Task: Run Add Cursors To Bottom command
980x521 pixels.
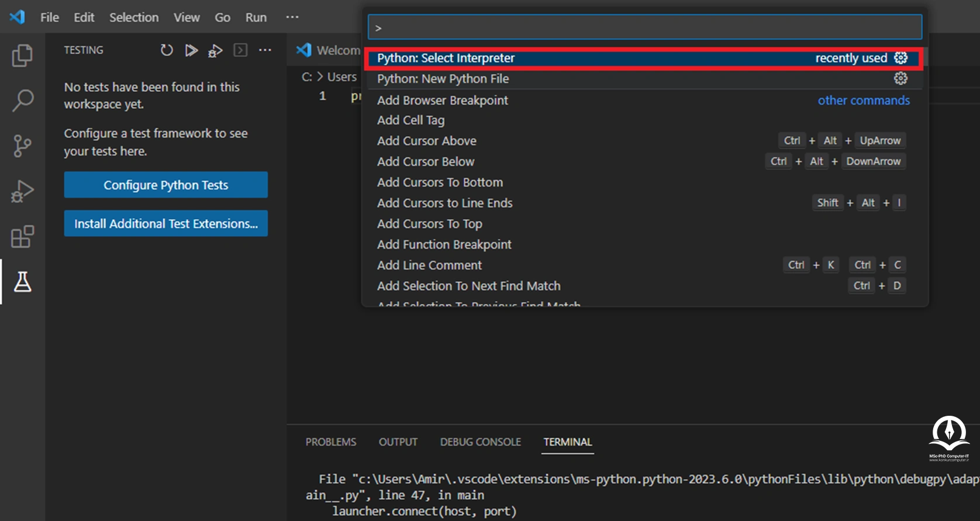Action: click(644, 182)
